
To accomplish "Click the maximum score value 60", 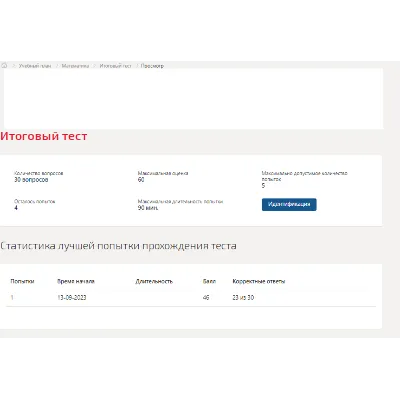I will pyautogui.click(x=141, y=180).
